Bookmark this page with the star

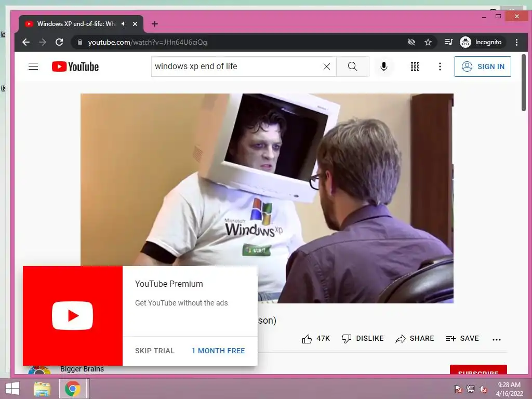coord(428,42)
